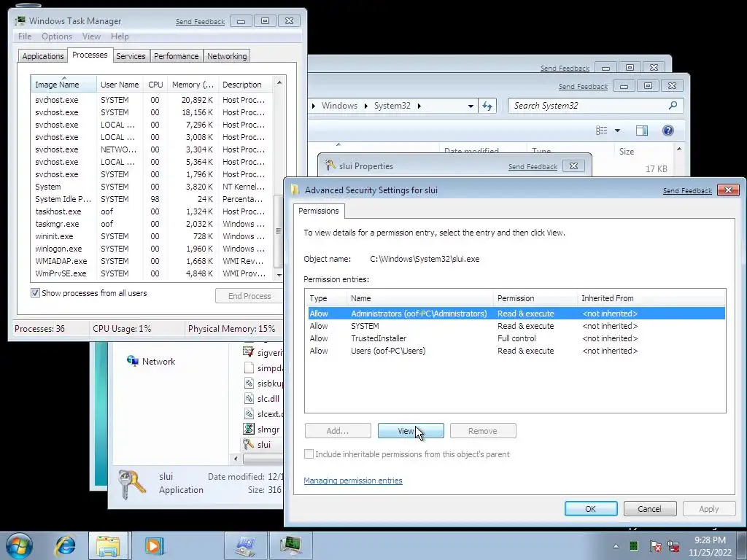The height and width of the screenshot is (560, 747).
Task: Open Task Manager Help menu
Action: tap(120, 36)
